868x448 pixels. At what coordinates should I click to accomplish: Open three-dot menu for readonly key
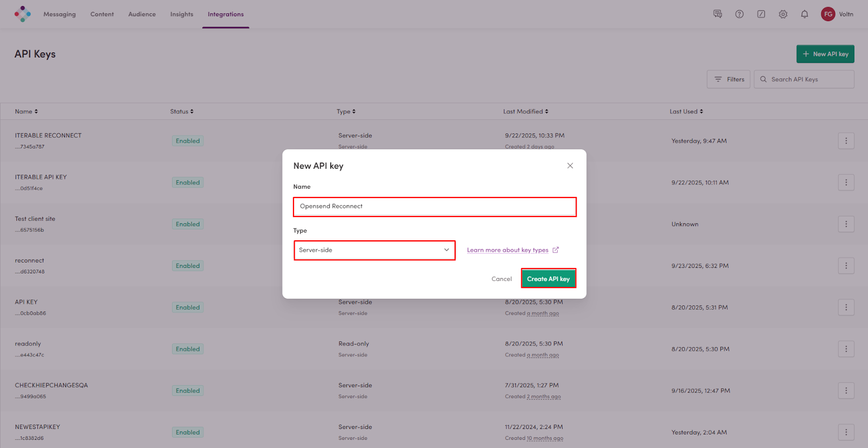[846, 349]
